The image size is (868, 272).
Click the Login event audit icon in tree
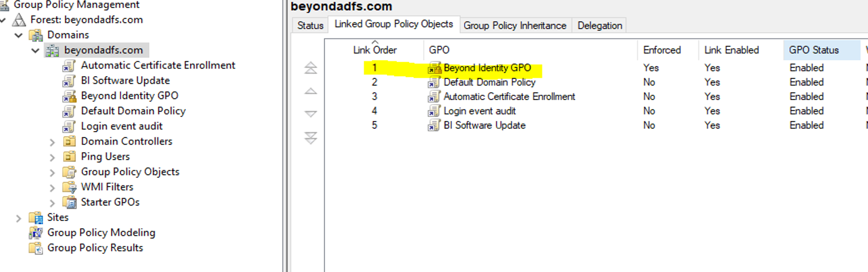(x=70, y=126)
